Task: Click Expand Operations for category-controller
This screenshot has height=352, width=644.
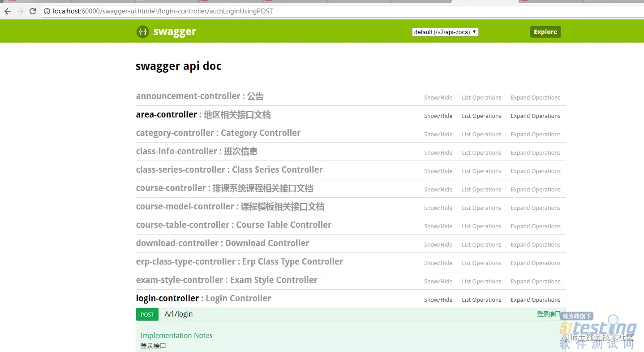Action: pos(536,135)
